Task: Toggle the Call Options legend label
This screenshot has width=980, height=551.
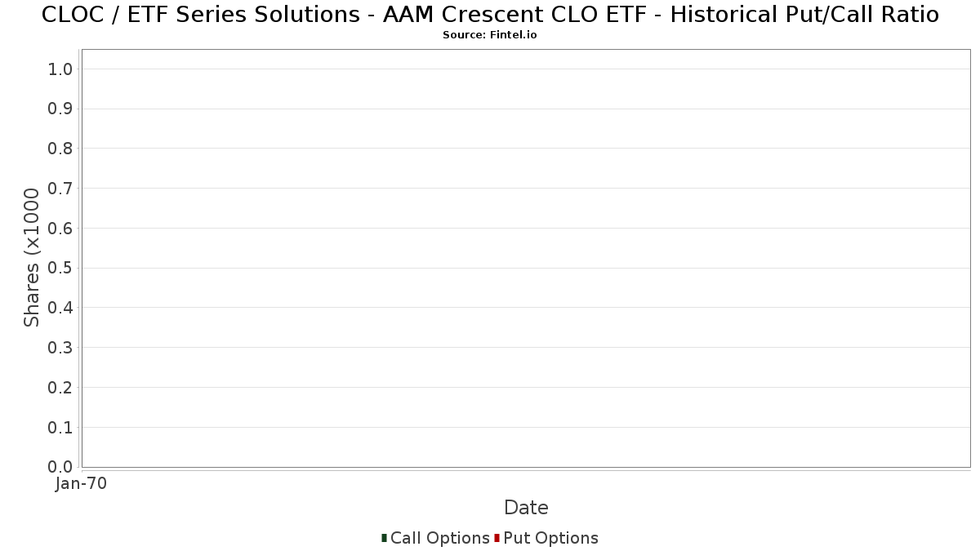Action: tap(439, 538)
